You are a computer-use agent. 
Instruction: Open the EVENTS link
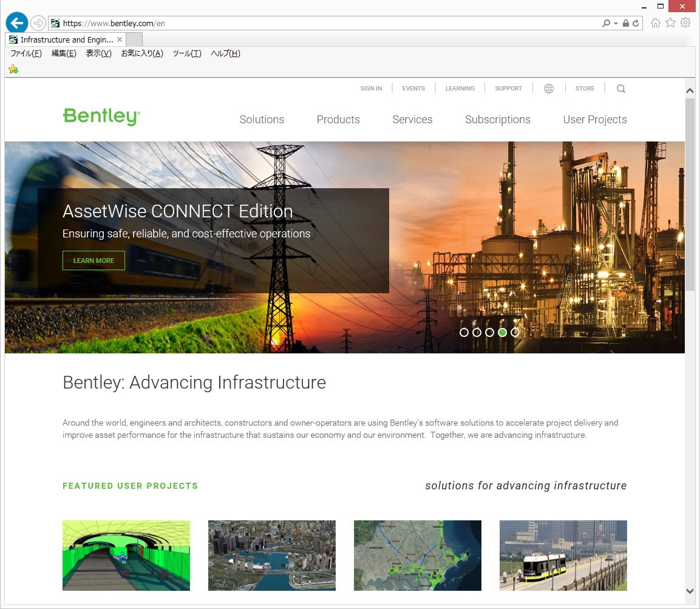click(x=413, y=89)
